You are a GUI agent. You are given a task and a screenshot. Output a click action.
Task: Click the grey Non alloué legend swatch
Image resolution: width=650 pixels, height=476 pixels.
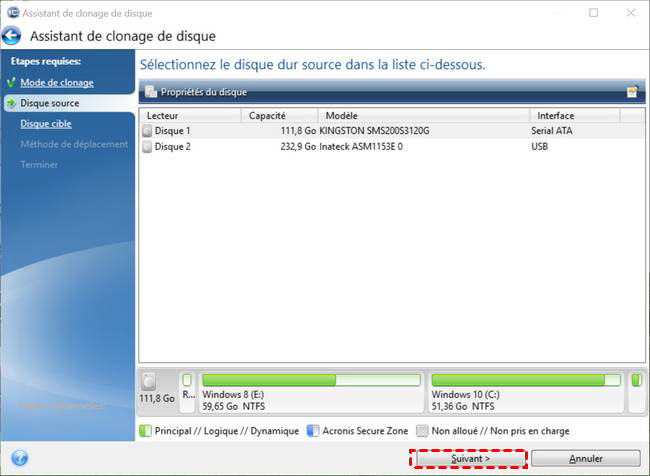coord(422,431)
